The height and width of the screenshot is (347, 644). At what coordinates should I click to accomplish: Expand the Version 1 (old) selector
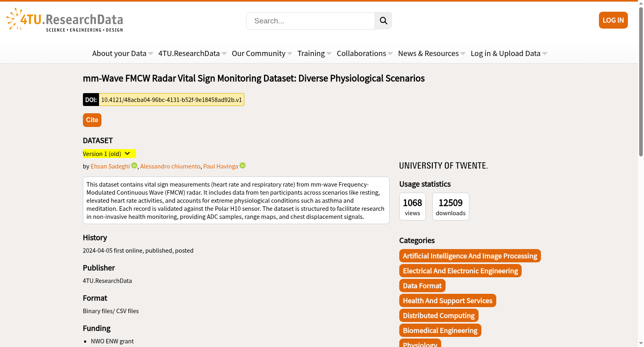point(109,154)
